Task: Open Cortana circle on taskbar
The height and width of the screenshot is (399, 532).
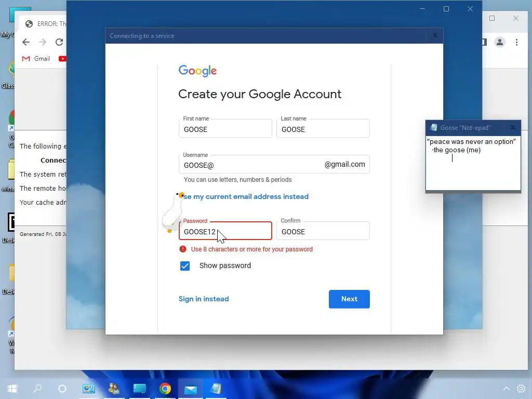Action: [62, 388]
